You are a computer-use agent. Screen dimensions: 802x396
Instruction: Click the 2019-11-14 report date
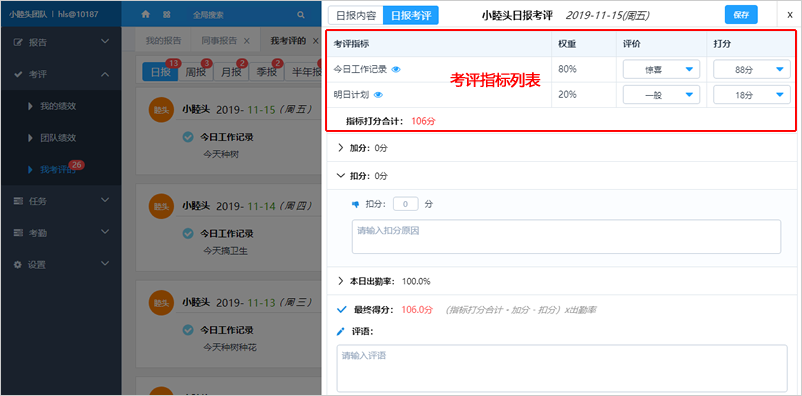[x=264, y=206]
